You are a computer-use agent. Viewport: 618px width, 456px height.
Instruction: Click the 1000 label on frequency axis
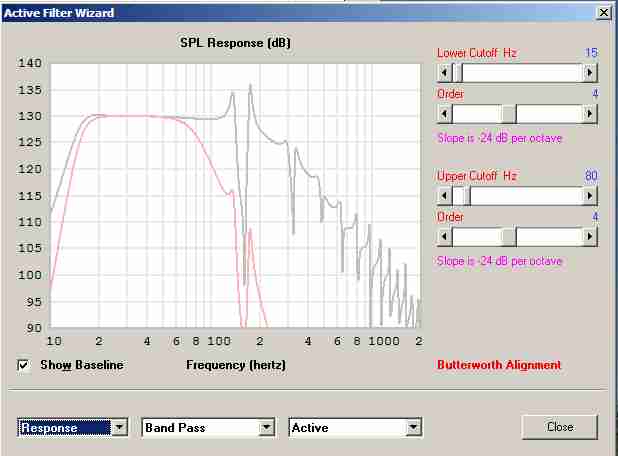(x=384, y=341)
